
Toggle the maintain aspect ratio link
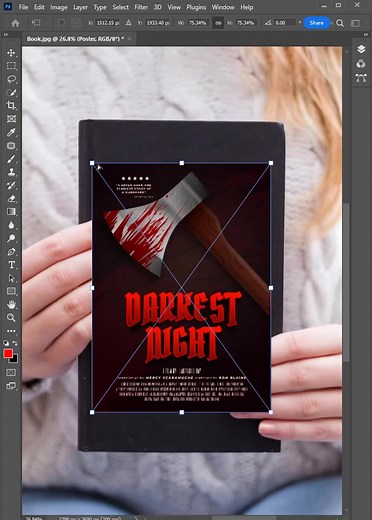[218, 23]
